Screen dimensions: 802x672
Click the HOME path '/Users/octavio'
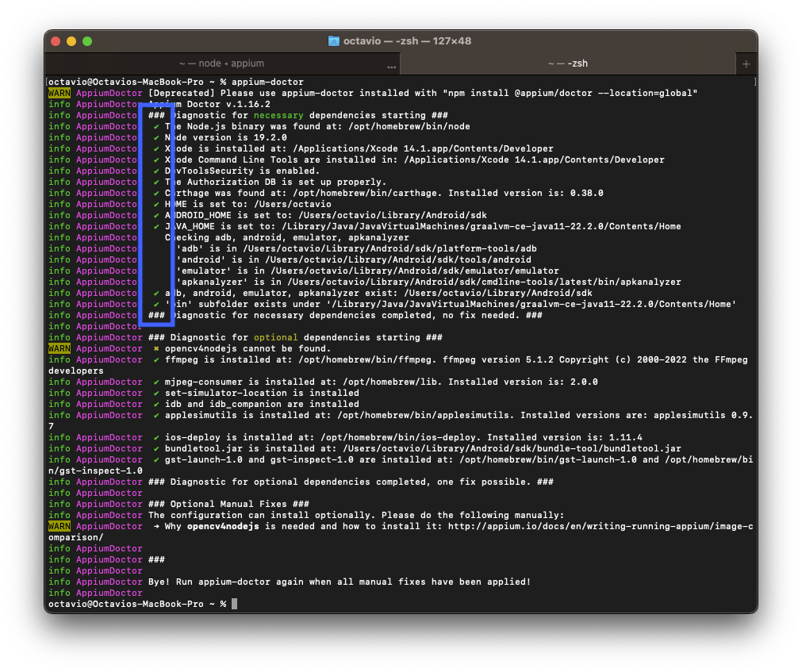coord(293,204)
